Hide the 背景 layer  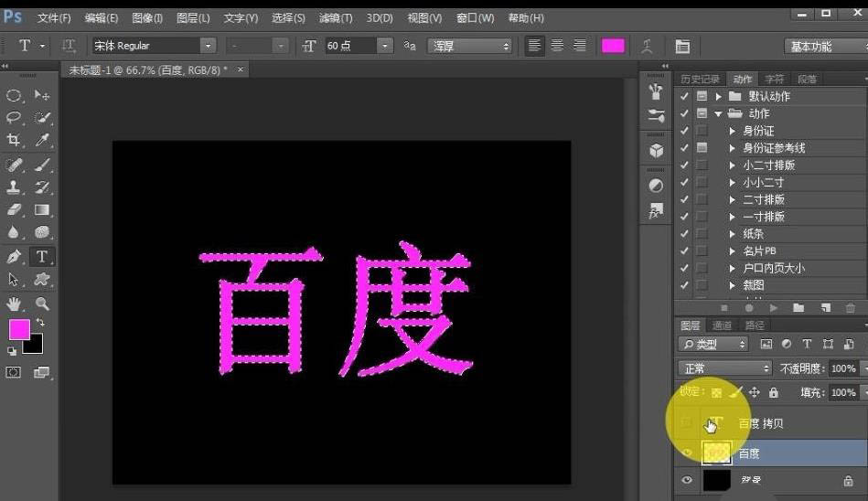(x=687, y=480)
